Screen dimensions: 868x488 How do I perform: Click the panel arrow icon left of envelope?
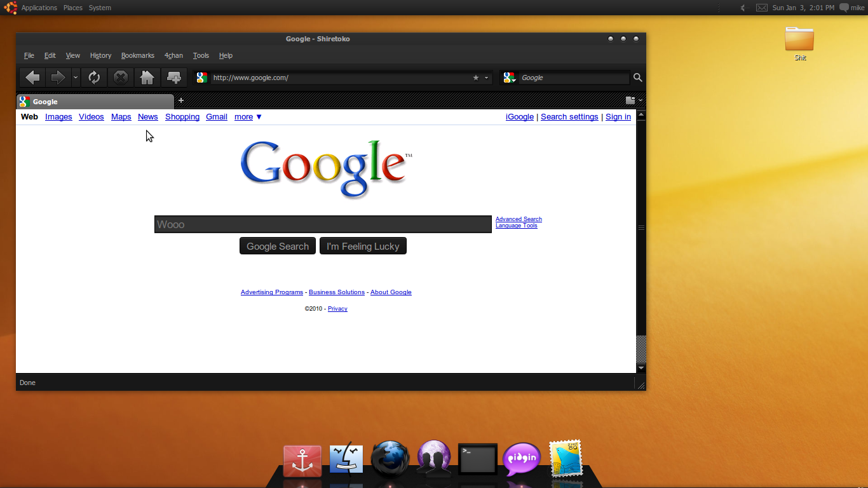click(x=743, y=8)
